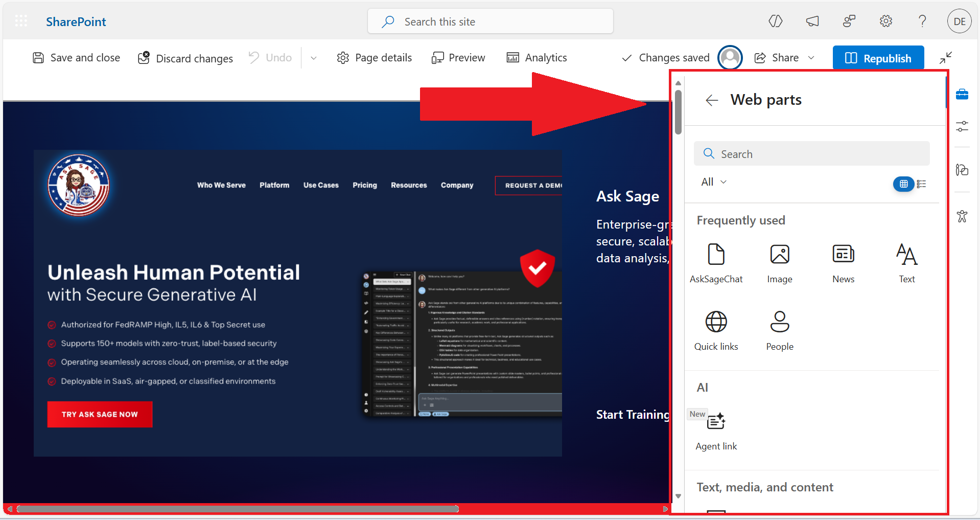Open the accessibility assistant in the sidebar
The width and height of the screenshot is (980, 520).
tap(963, 216)
